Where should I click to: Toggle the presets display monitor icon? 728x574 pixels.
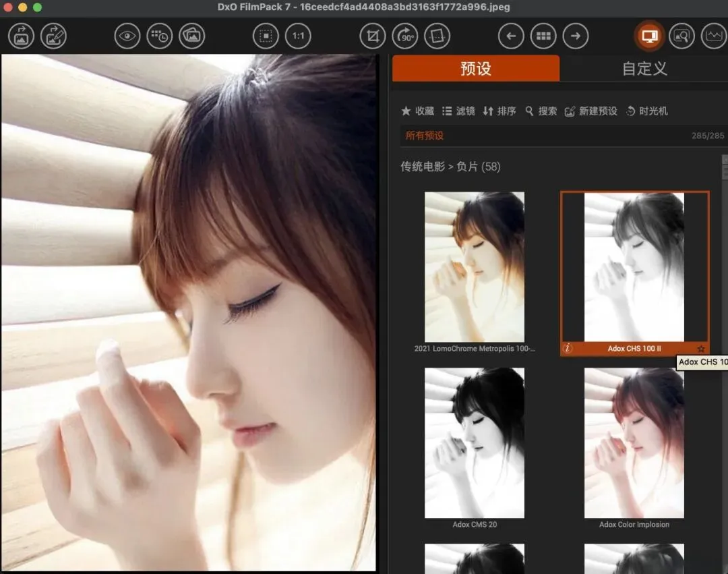point(649,36)
